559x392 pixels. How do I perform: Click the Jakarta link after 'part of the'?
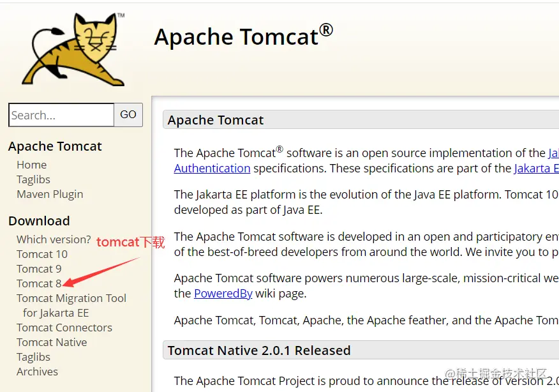[536, 168]
